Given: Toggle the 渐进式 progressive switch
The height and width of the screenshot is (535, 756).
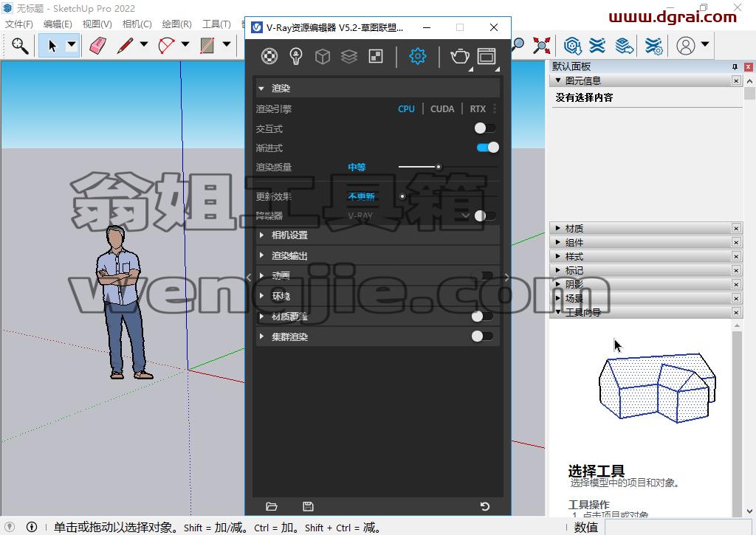Looking at the screenshot, I should click(487, 148).
